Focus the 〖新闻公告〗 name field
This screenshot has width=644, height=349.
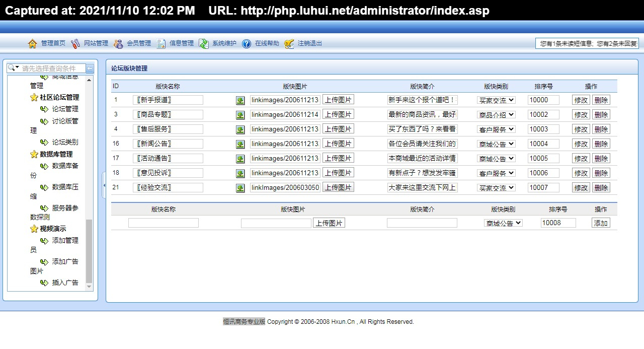pyautogui.click(x=168, y=144)
